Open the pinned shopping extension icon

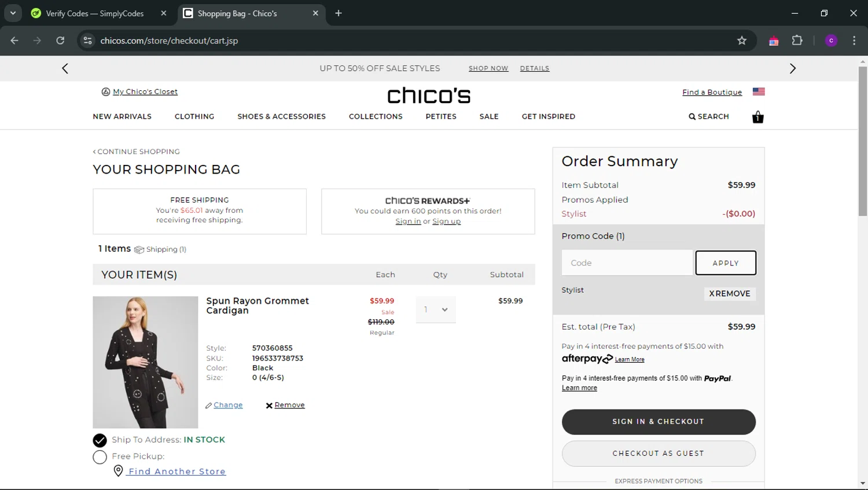(774, 40)
